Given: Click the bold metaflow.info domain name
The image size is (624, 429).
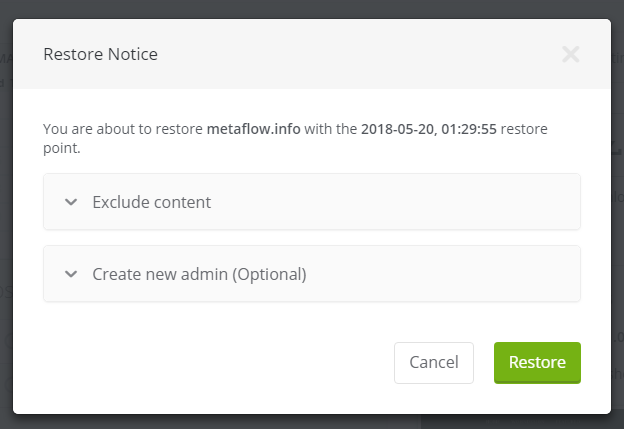Looking at the screenshot, I should point(256,129).
